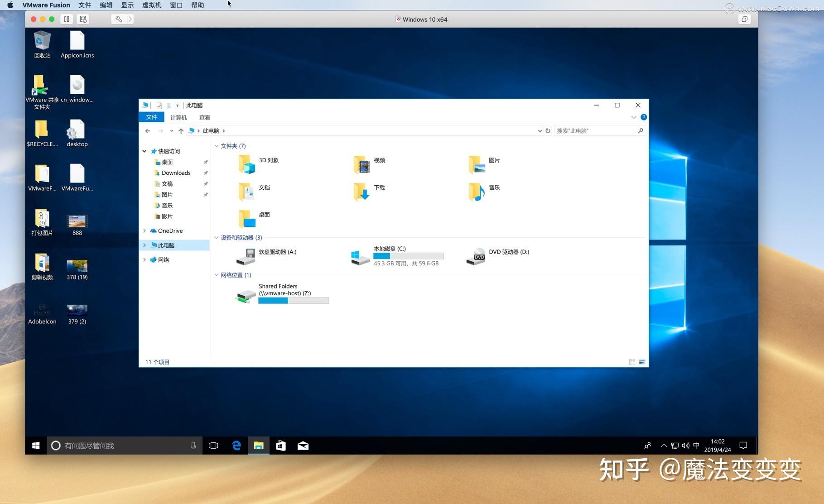
Task: Select VMware shared folders shortcut icon
Action: [42, 92]
